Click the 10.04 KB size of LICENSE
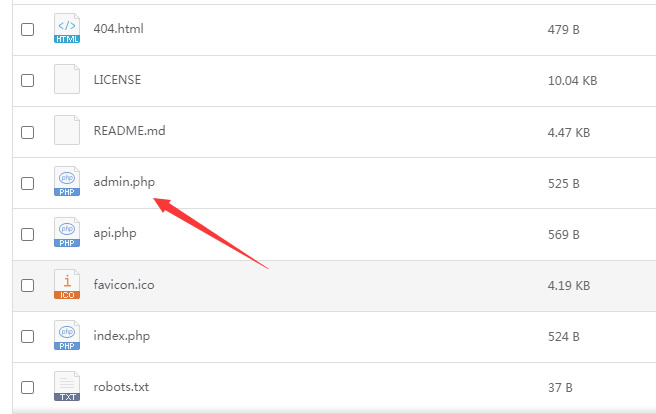The image size is (656, 414). tap(572, 80)
